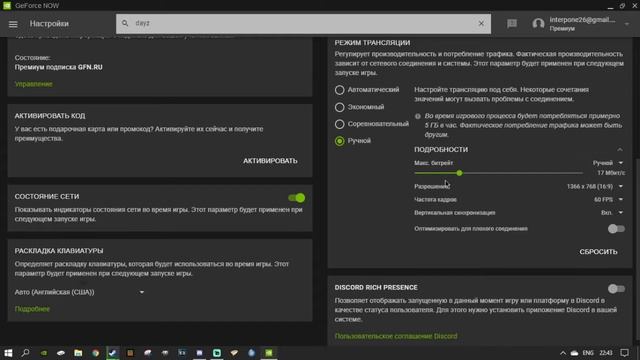The width and height of the screenshot is (640, 360).
Task: Click the СБРОСИТЬ button
Action: coord(598,252)
